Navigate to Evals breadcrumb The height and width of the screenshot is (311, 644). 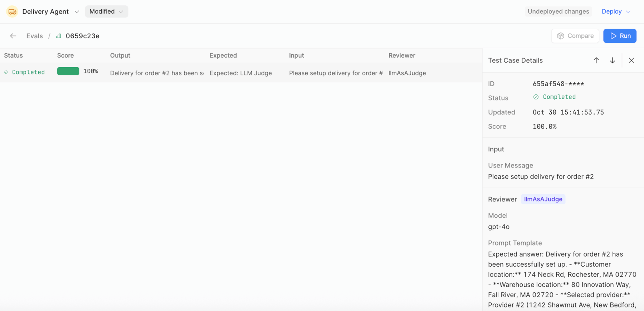pyautogui.click(x=34, y=36)
